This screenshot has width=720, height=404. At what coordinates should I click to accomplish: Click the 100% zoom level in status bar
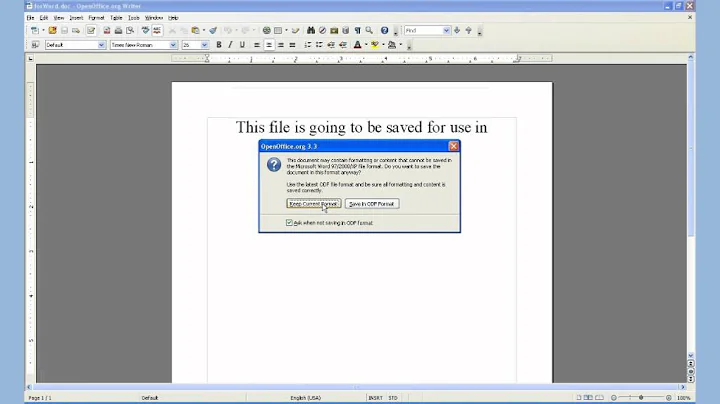pos(683,398)
